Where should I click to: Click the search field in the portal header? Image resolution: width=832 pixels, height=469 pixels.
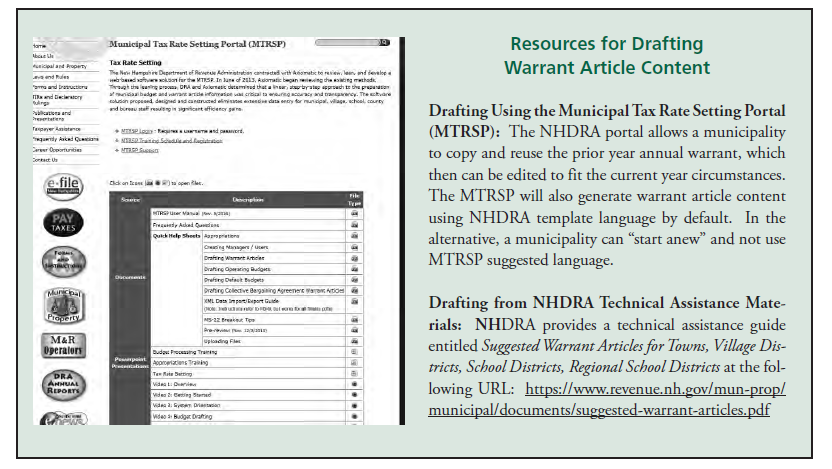[x=346, y=42]
